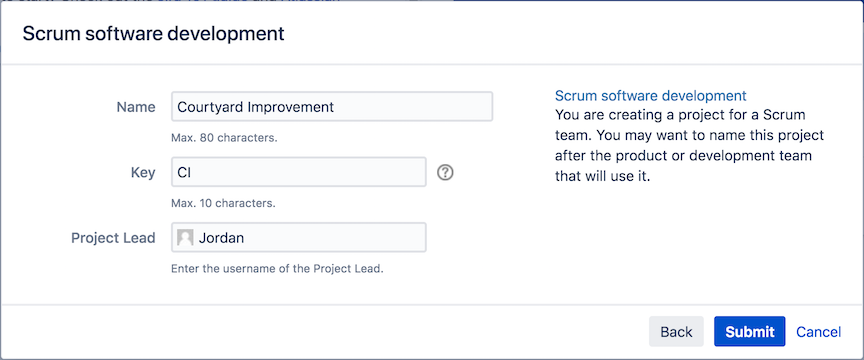864x360 pixels.
Task: Click the empty footer area left of Back
Action: click(325, 331)
